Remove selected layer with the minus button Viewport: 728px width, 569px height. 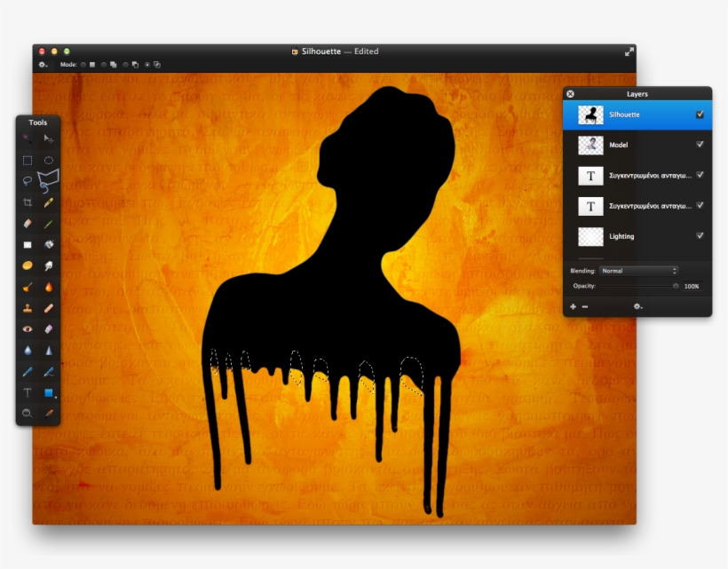(x=585, y=307)
